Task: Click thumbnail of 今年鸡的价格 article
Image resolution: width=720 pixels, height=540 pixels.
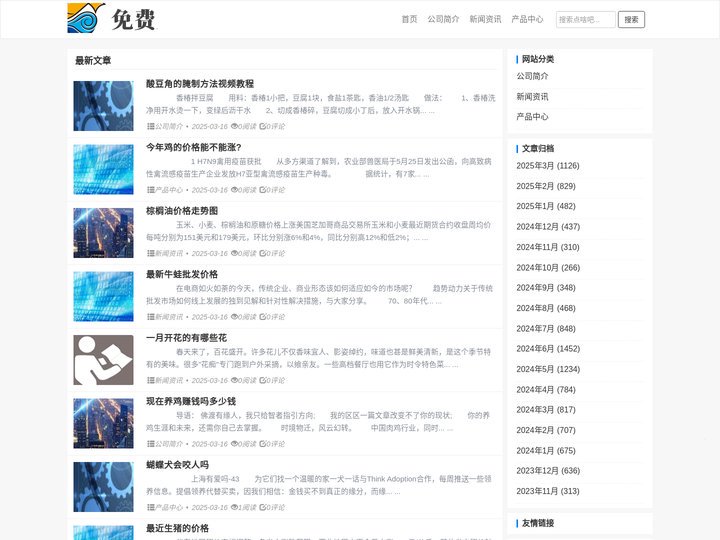Action: pos(103,169)
